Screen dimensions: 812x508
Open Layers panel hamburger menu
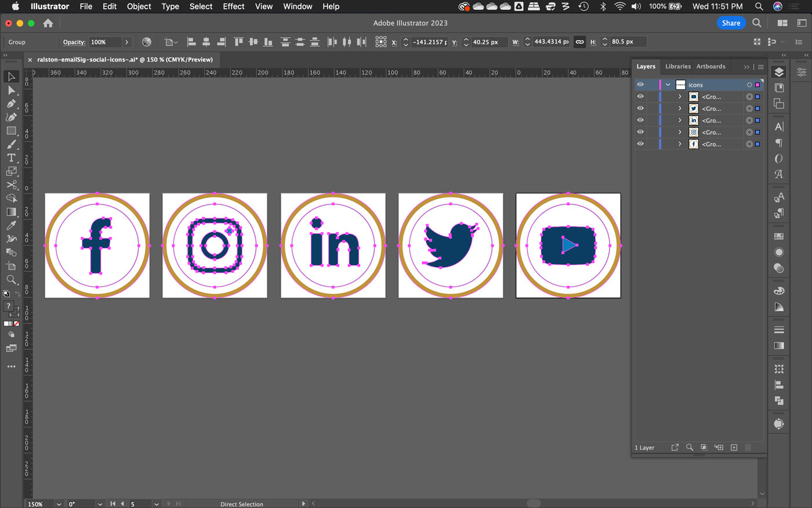click(x=761, y=67)
